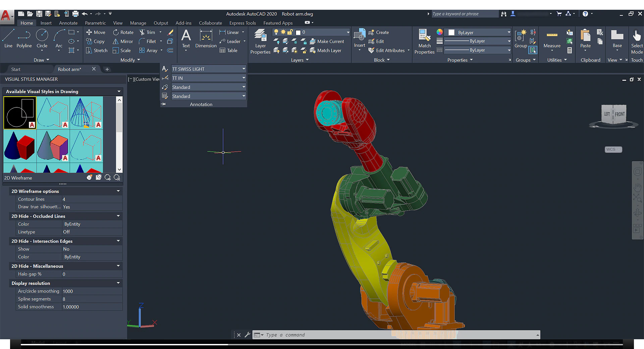Open the Insert ribbon tab
The height and width of the screenshot is (349, 644).
pyautogui.click(x=46, y=23)
